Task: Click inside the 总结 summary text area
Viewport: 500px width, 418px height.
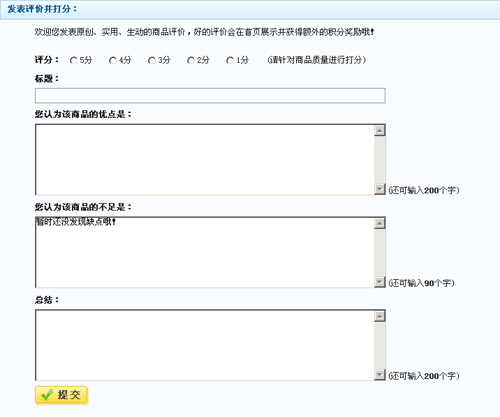Action: pos(205,345)
